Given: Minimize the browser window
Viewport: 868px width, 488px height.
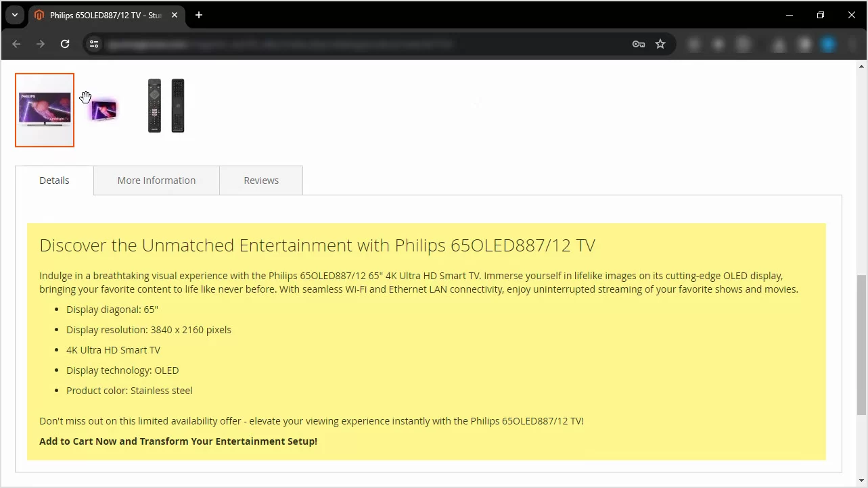Looking at the screenshot, I should (790, 15).
